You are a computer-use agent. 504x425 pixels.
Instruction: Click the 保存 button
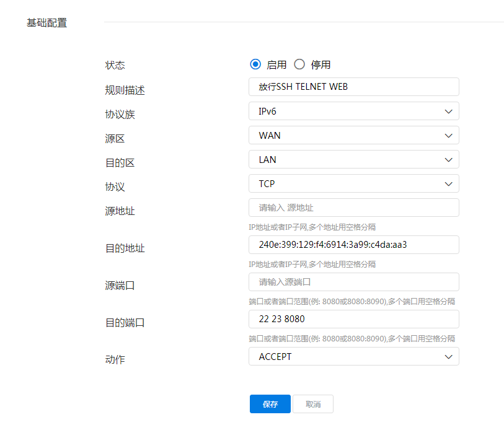(x=270, y=404)
